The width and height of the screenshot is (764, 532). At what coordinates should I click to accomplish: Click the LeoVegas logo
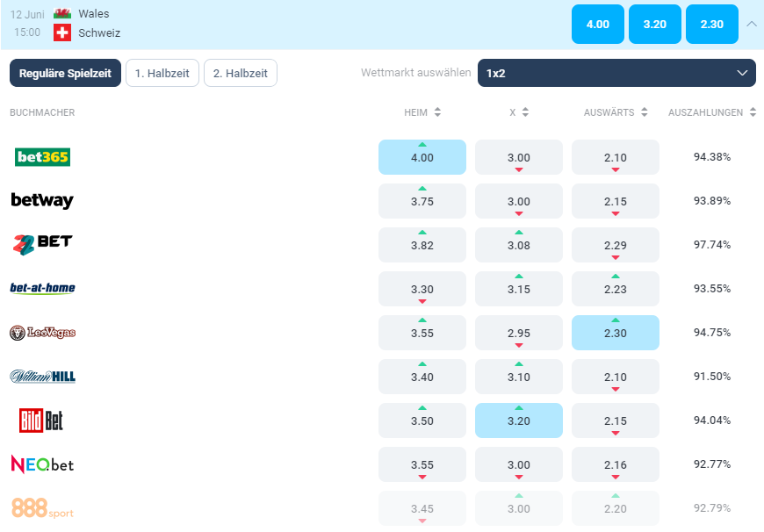point(42,333)
